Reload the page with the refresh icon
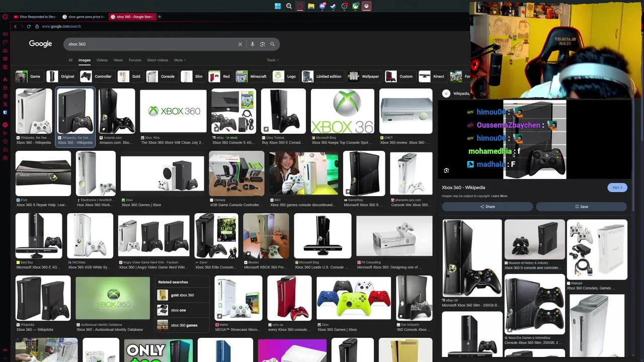Image resolution: width=644 pixels, height=362 pixels. coord(29,26)
